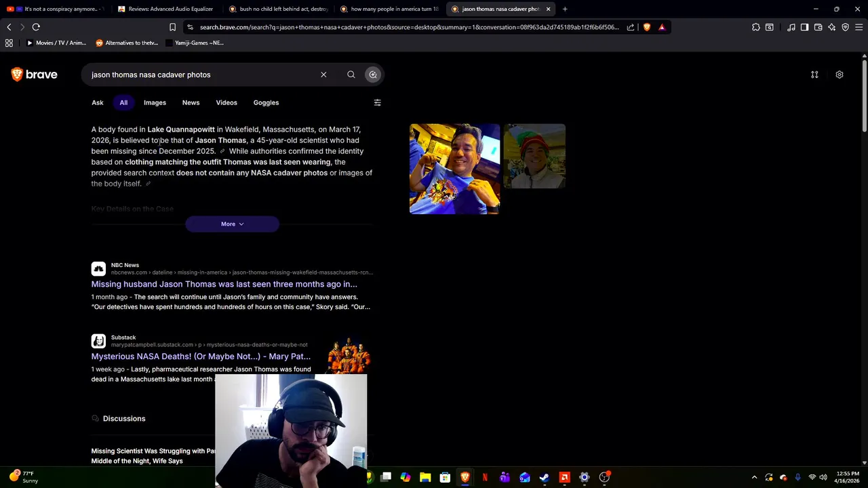
Task: Switch to how many people in america tab
Action: (x=389, y=9)
